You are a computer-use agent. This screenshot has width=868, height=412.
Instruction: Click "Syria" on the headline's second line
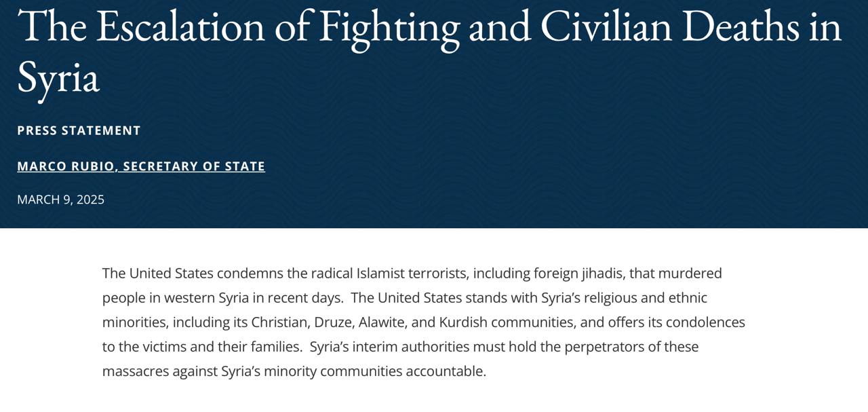click(58, 77)
